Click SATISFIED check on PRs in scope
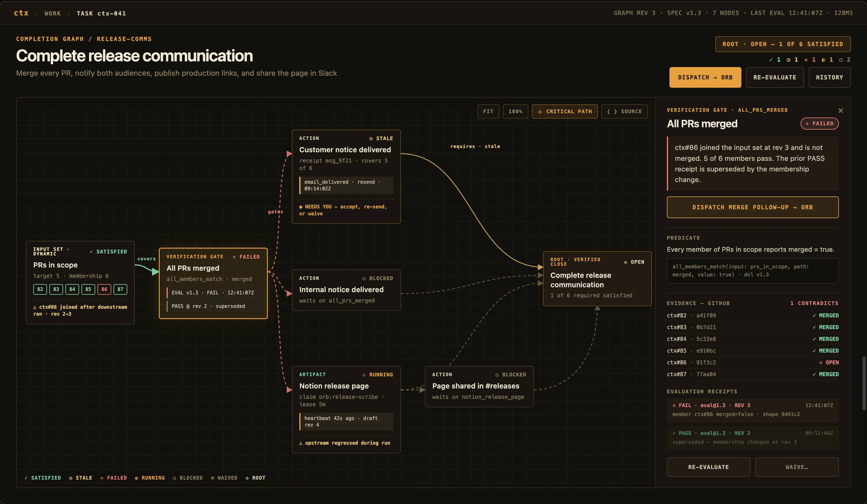This screenshot has width=867, height=504. pos(108,252)
